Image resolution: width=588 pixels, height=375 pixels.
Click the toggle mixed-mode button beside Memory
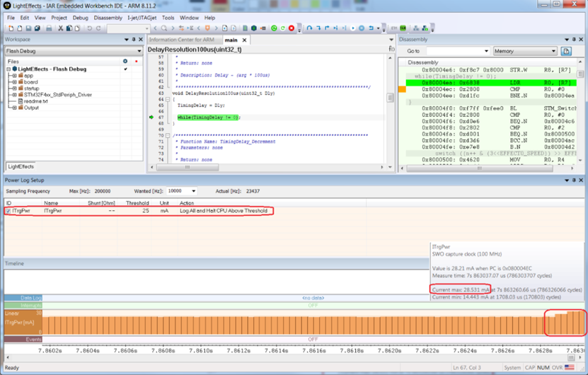(566, 51)
